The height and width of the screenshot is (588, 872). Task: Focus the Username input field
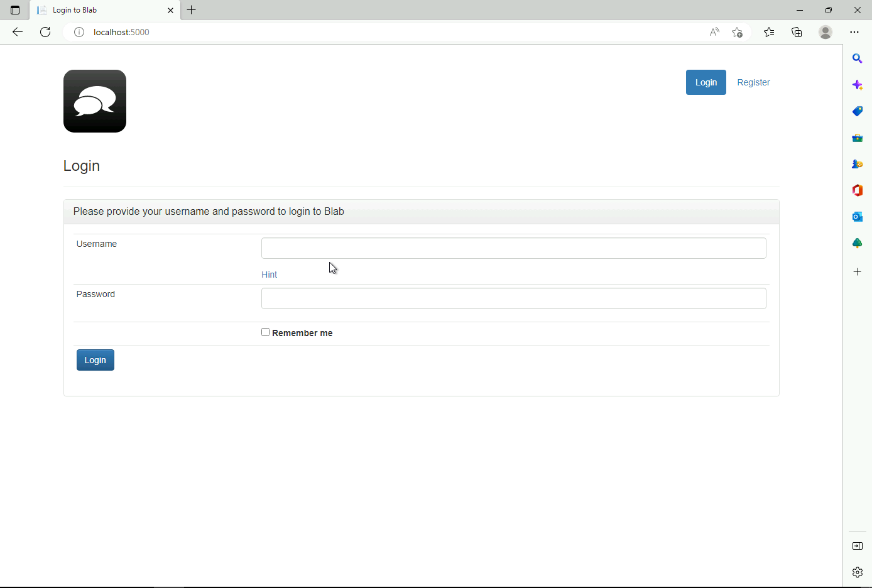coord(514,248)
